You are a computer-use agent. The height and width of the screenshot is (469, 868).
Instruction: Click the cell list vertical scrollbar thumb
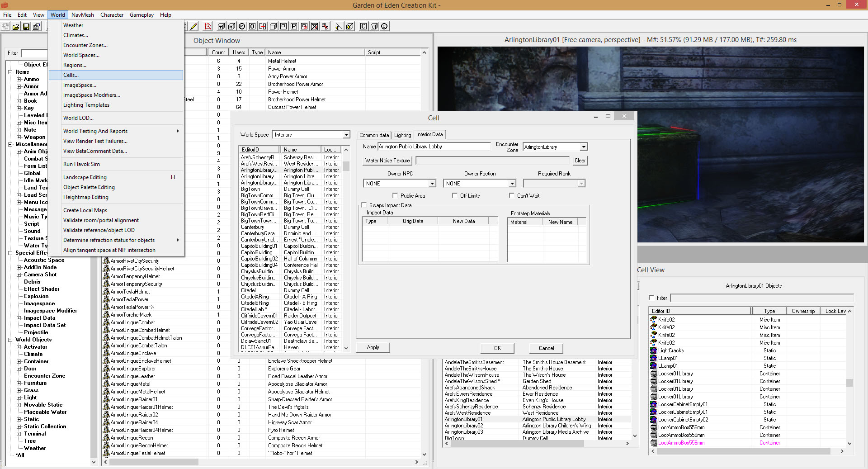(x=346, y=166)
